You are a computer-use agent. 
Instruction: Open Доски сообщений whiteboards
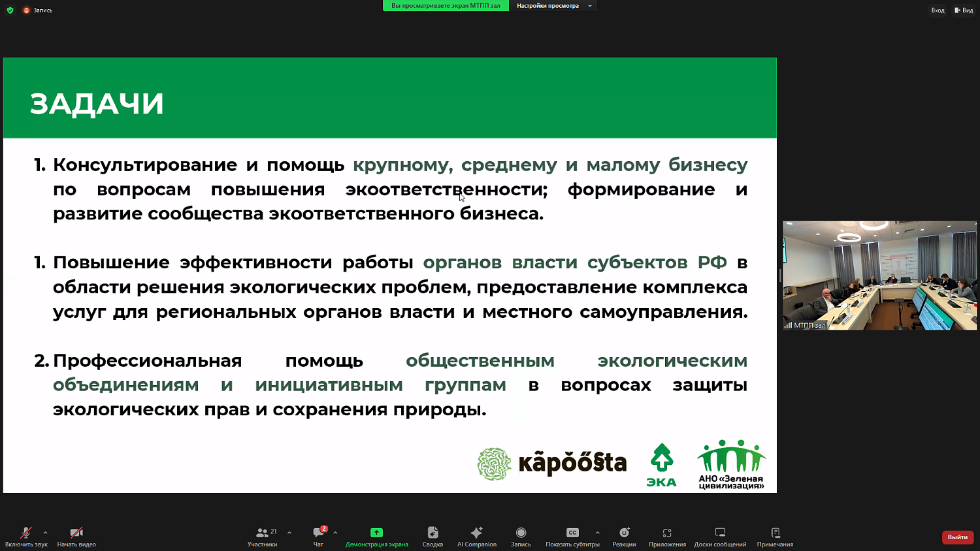click(720, 535)
